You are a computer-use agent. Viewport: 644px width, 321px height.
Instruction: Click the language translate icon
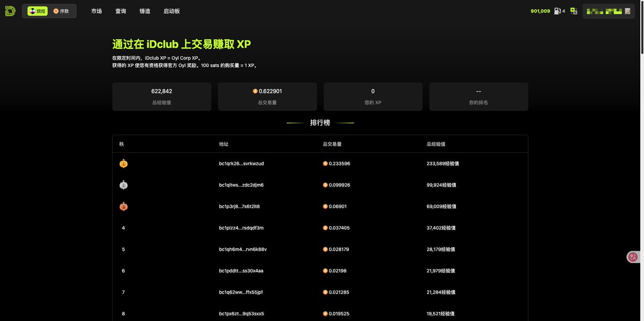(x=574, y=11)
